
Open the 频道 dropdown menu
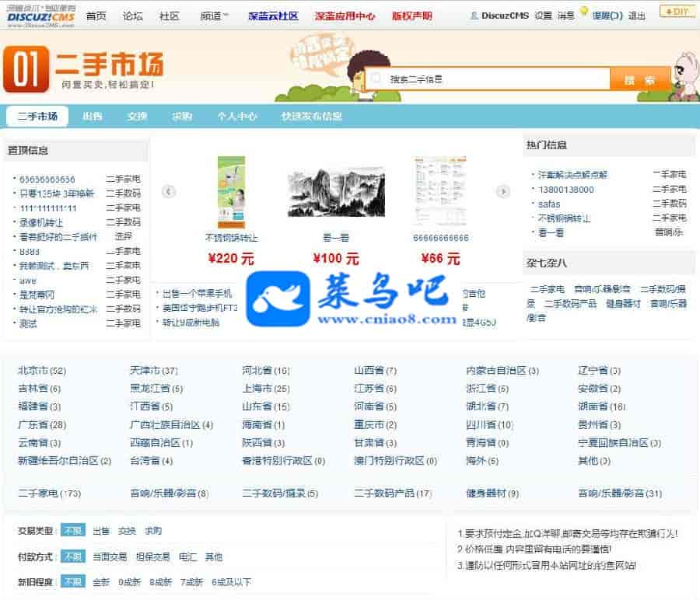click(x=214, y=16)
